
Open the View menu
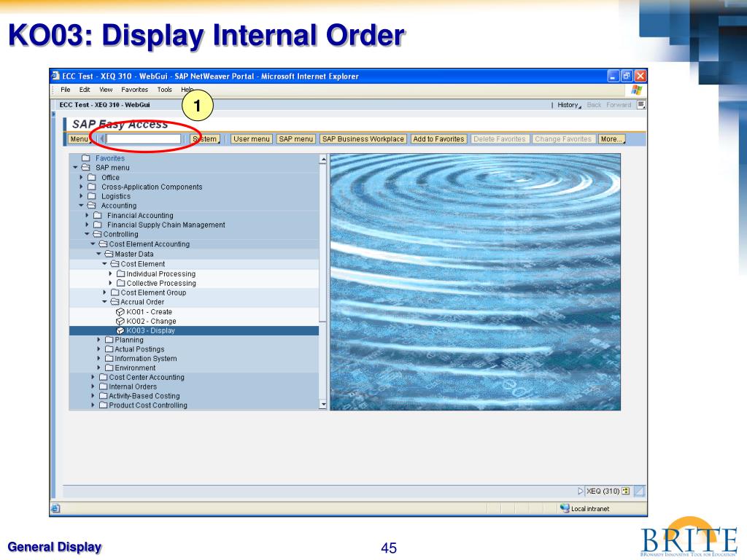click(x=106, y=90)
